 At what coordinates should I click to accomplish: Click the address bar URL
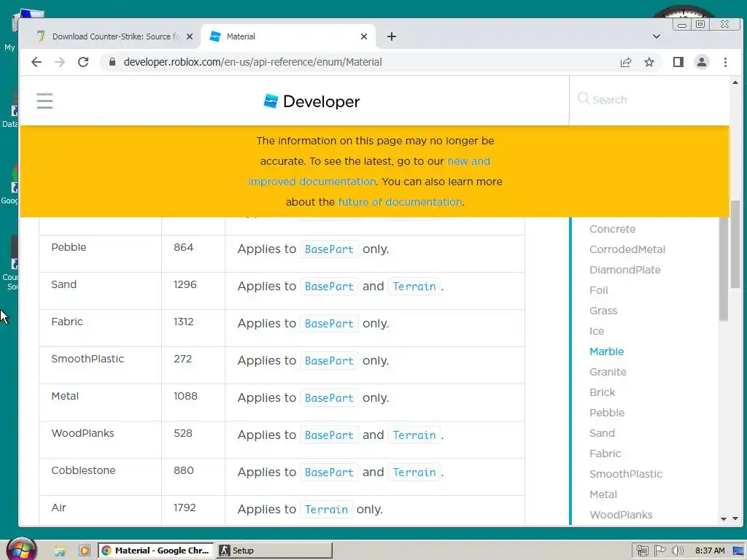click(252, 62)
